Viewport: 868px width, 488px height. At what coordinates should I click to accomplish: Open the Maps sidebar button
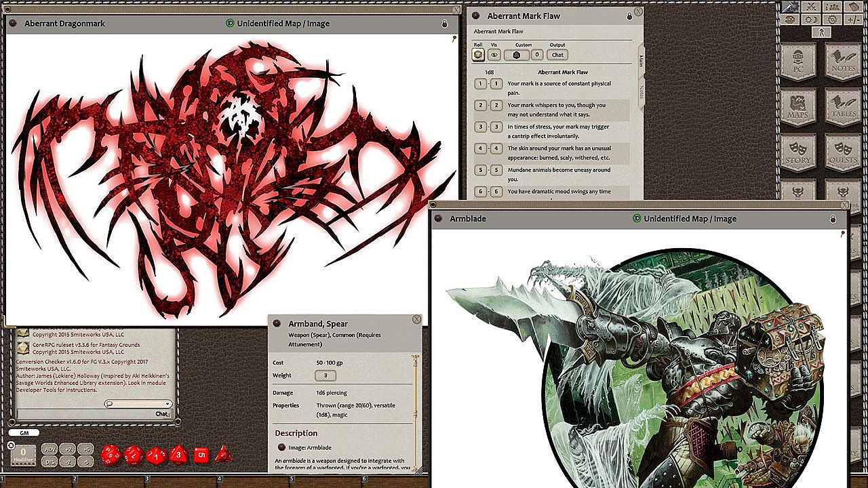pyautogui.click(x=799, y=106)
